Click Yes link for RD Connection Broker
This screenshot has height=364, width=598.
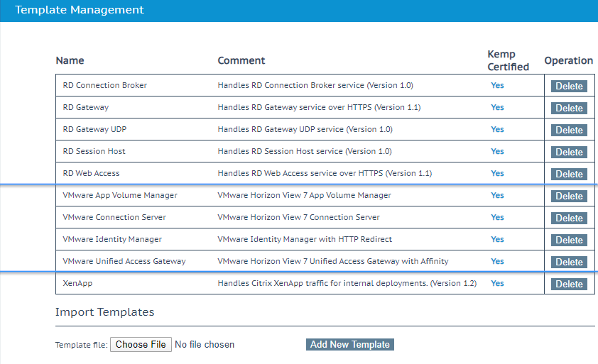point(497,85)
